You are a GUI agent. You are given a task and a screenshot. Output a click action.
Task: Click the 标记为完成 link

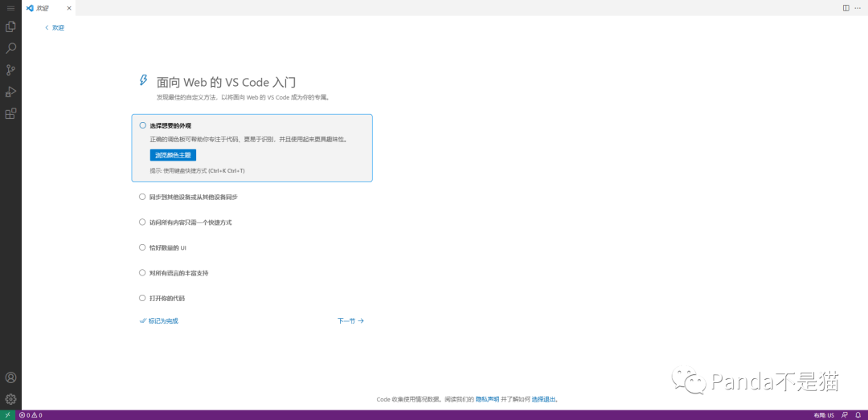pyautogui.click(x=159, y=321)
